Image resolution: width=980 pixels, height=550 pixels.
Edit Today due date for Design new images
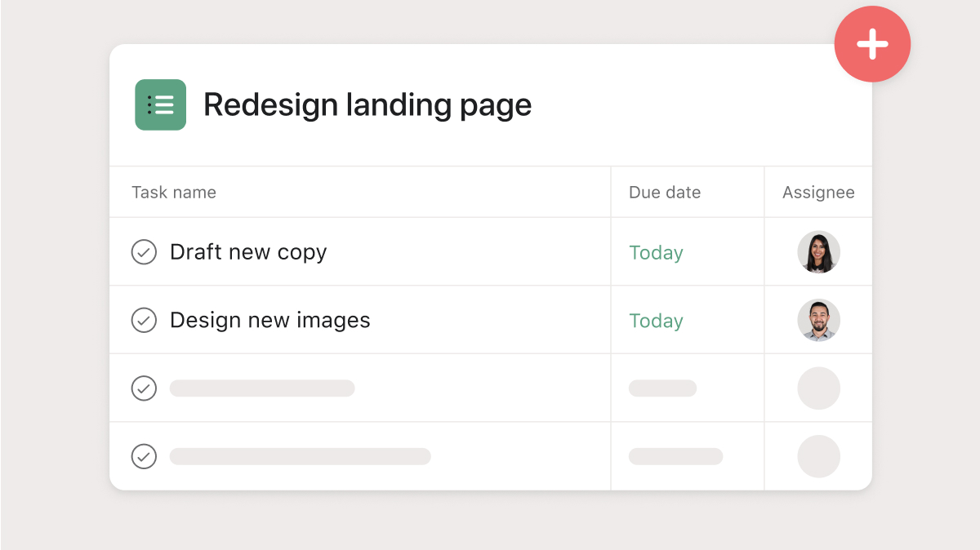[x=656, y=321]
